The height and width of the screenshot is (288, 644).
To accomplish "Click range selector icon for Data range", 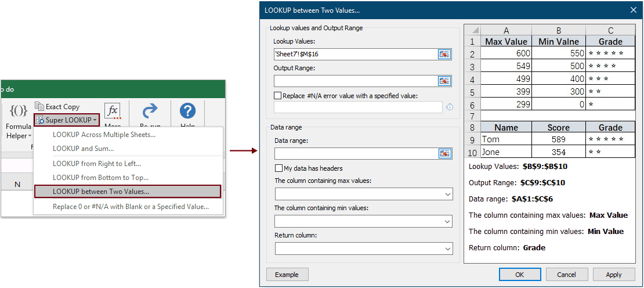I will tap(444, 153).
